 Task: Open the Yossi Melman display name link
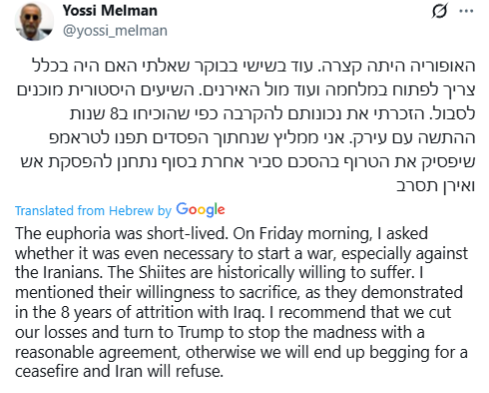(x=110, y=11)
